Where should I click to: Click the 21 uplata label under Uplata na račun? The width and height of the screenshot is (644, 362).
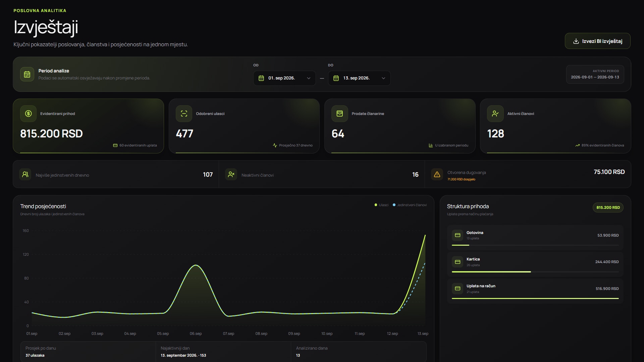point(473,292)
